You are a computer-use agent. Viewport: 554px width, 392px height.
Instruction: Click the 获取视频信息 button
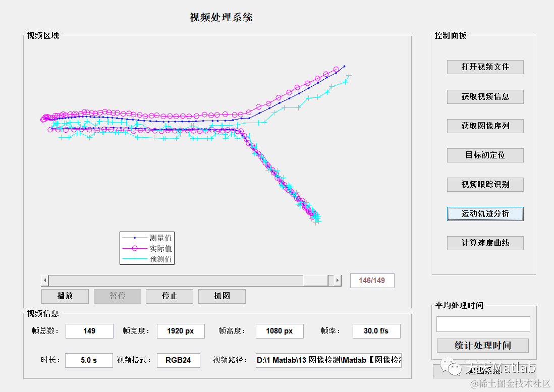point(485,96)
